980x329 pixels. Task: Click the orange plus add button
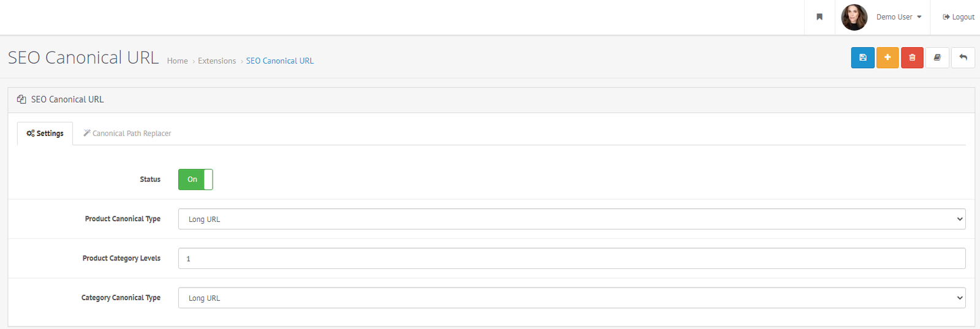point(888,58)
